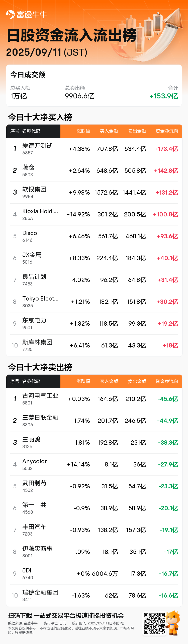Select the 涨跌幅 column header in buy table
188x644 pixels.
tap(83, 131)
